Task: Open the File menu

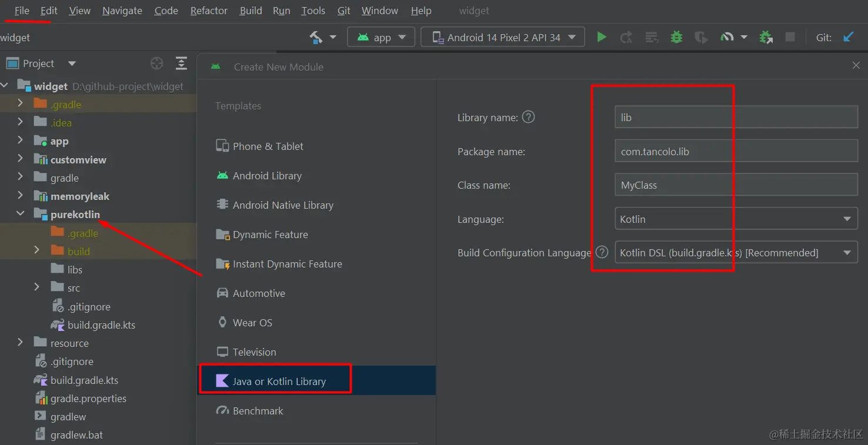Action: pyautogui.click(x=22, y=11)
